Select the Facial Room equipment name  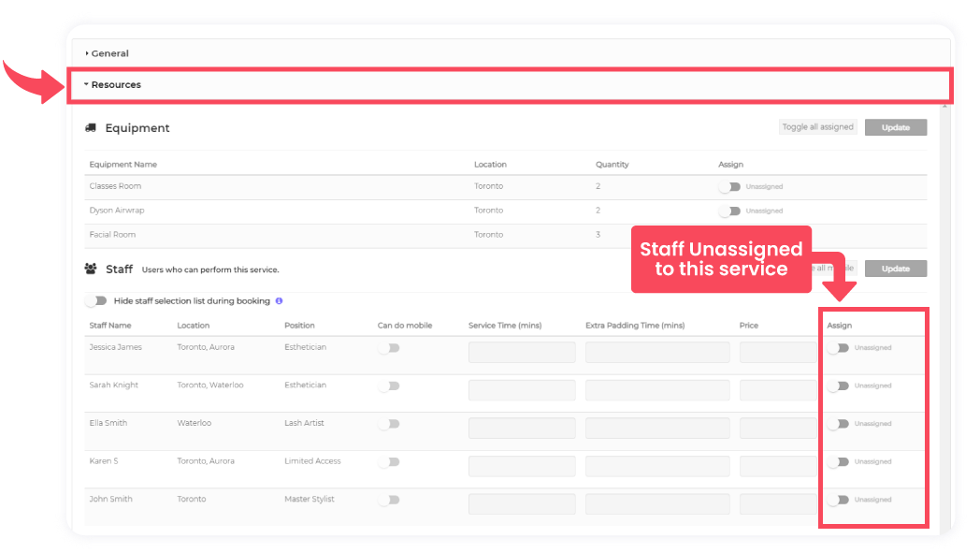pyautogui.click(x=112, y=235)
